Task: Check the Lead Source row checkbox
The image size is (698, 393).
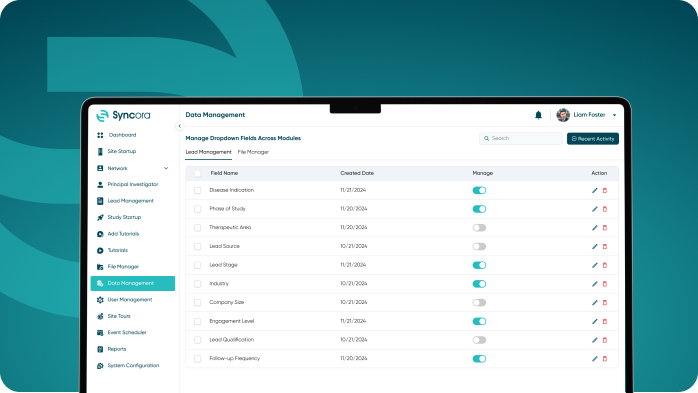Action: (197, 247)
